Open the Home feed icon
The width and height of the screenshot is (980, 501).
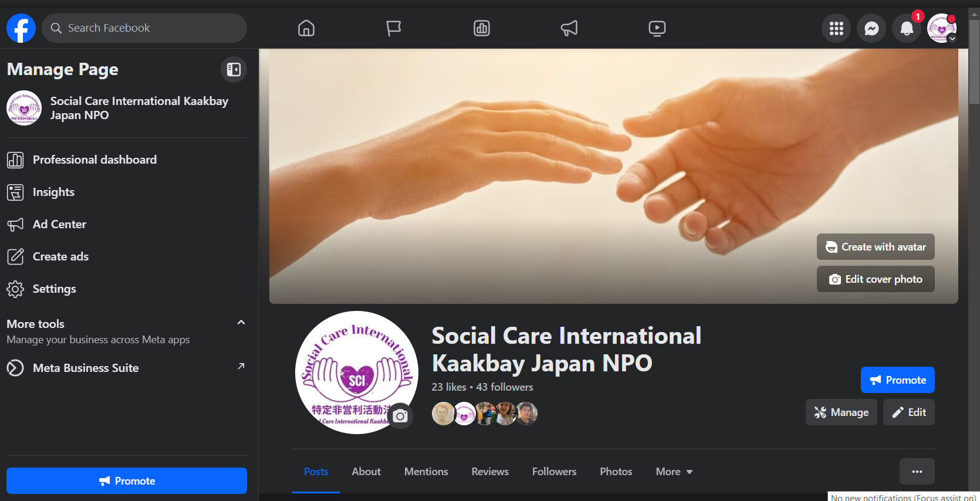306,28
